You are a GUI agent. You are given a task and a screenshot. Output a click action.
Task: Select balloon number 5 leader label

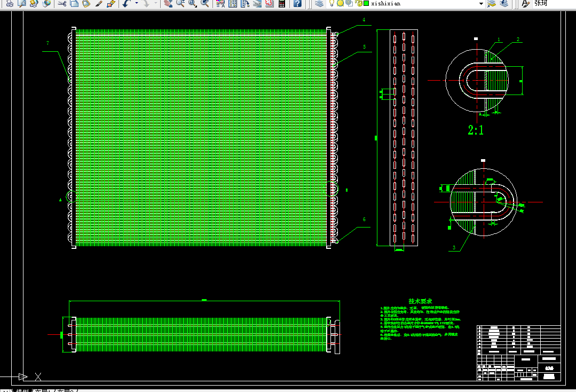[x=365, y=46]
